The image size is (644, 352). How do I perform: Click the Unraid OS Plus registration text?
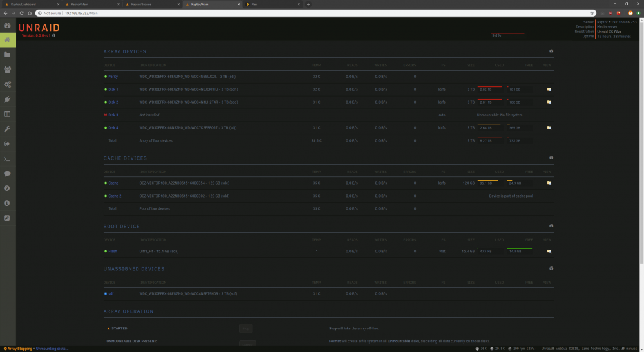click(609, 32)
